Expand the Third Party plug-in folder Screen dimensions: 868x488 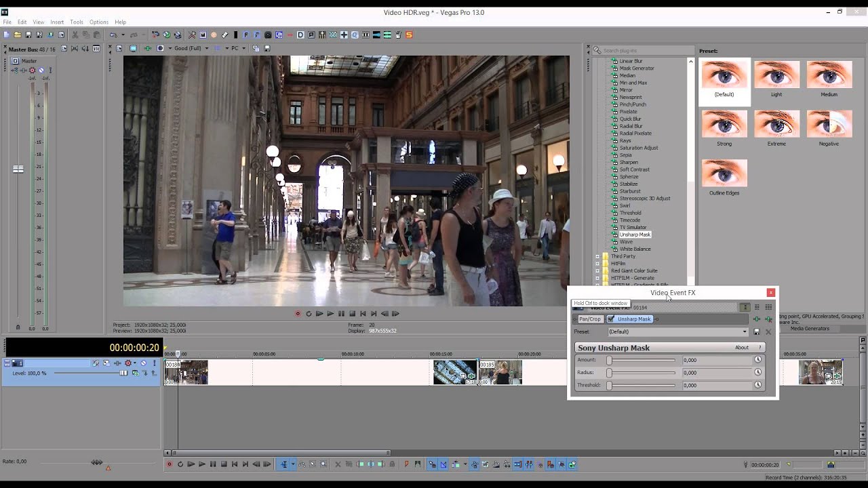pyautogui.click(x=597, y=256)
